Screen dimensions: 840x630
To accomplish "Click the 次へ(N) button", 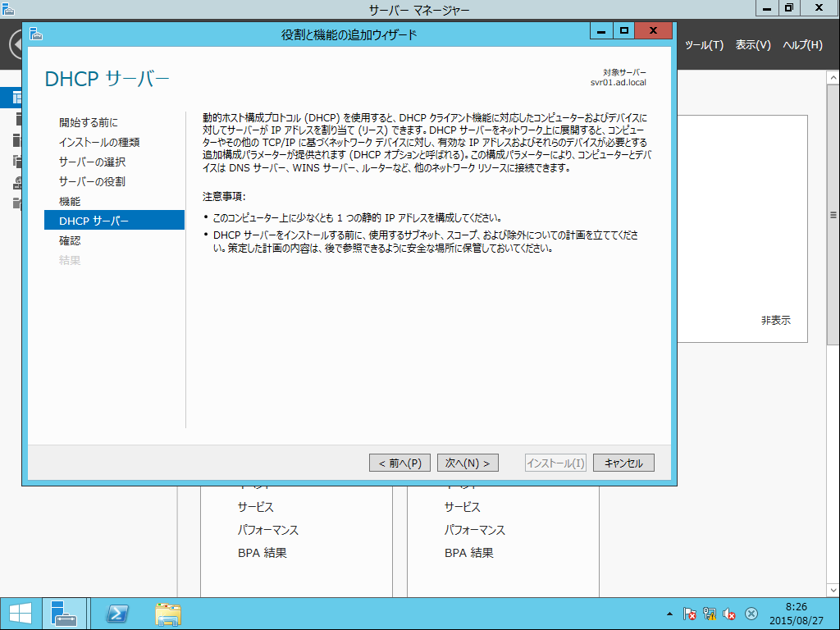I will point(468,463).
